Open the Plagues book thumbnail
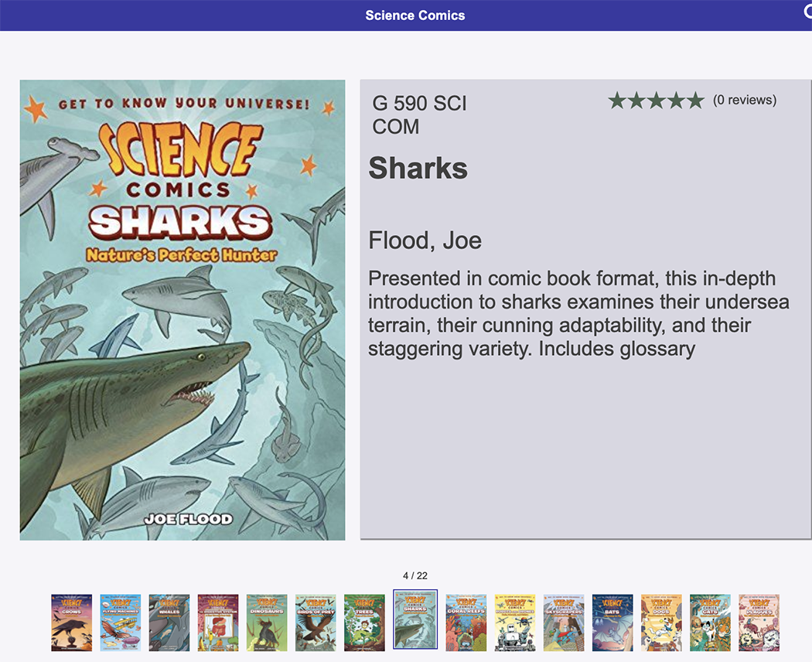This screenshot has width=812, height=662. coord(759,622)
